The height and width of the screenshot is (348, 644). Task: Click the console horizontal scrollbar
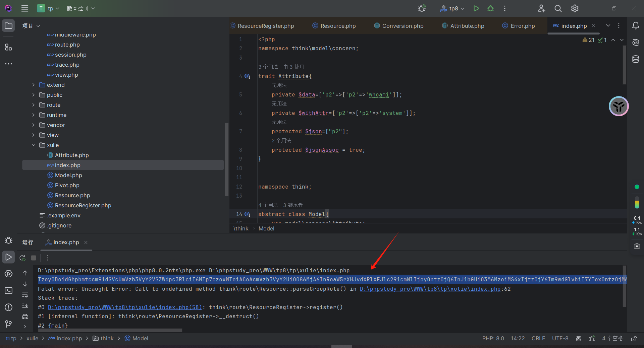click(111, 330)
